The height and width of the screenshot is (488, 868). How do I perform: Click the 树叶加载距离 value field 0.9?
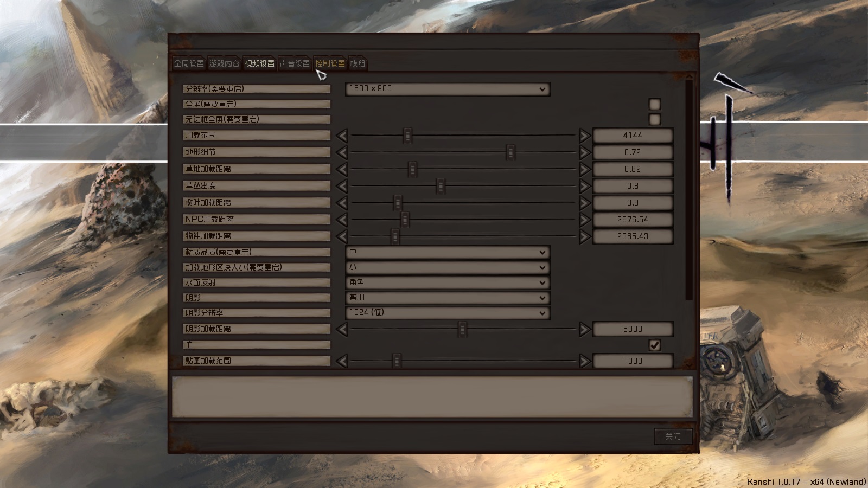pos(633,203)
